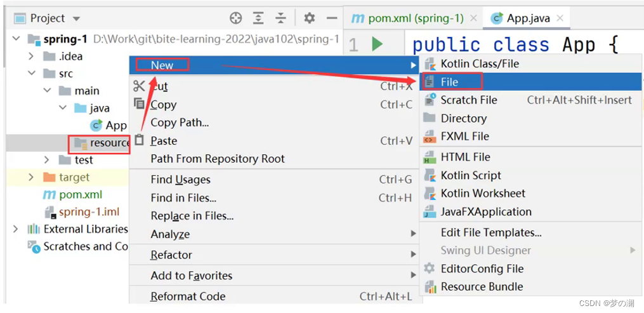The height and width of the screenshot is (313, 644).
Task: Click the Resource Bundle icon
Action: [x=430, y=287]
